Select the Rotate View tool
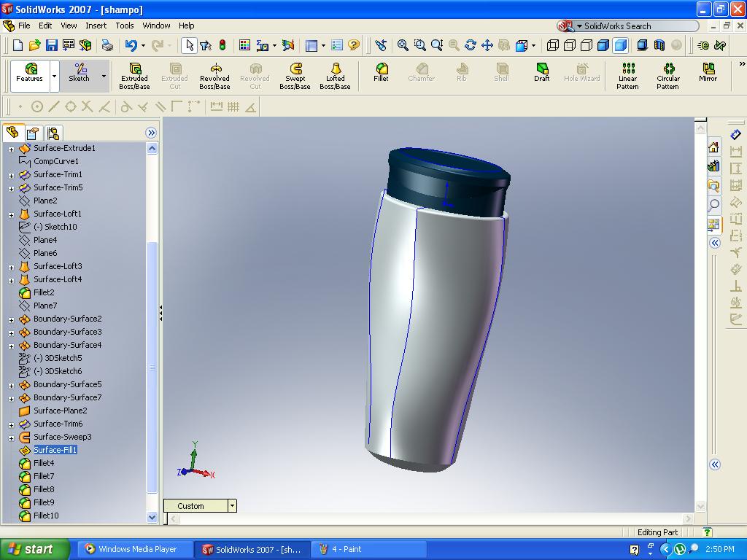This screenshot has height=560, width=747. pyautogui.click(x=471, y=45)
